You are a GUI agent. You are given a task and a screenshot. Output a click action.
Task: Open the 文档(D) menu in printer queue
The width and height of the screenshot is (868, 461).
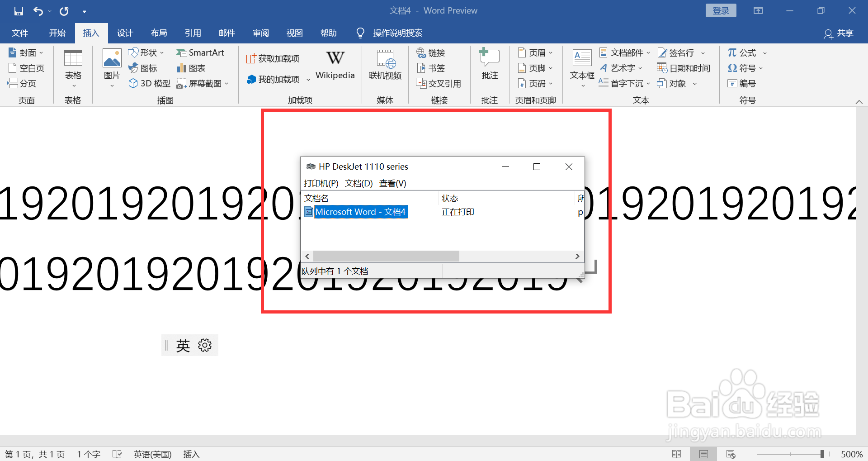358,183
